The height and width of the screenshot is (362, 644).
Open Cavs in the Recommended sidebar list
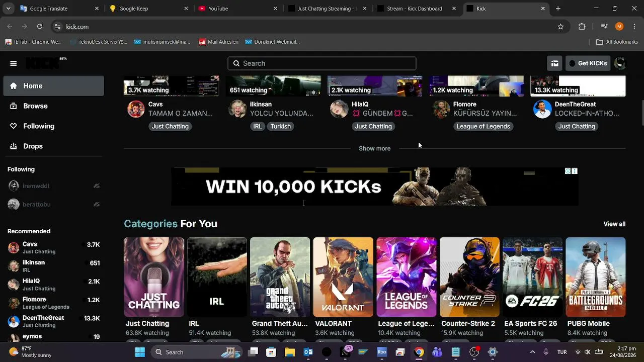click(x=53, y=248)
